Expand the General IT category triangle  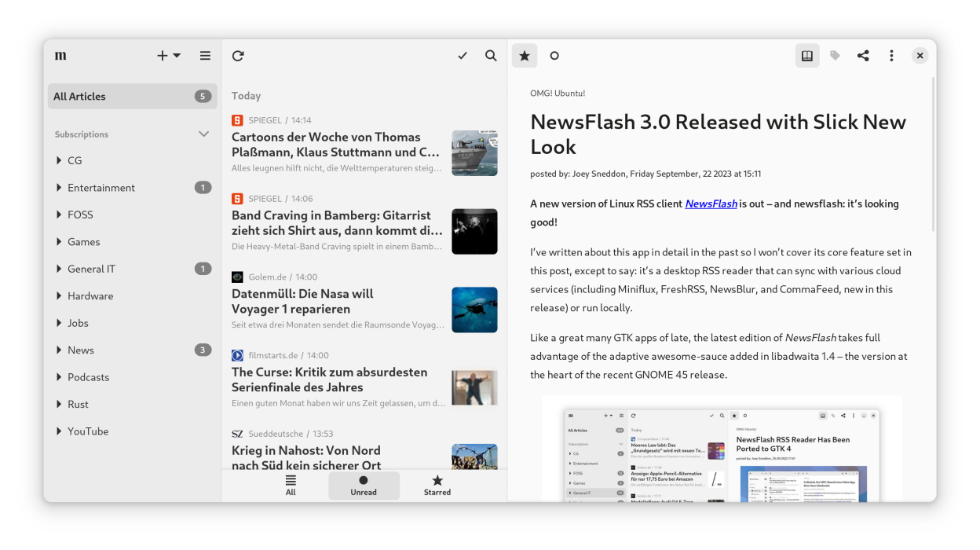point(59,269)
